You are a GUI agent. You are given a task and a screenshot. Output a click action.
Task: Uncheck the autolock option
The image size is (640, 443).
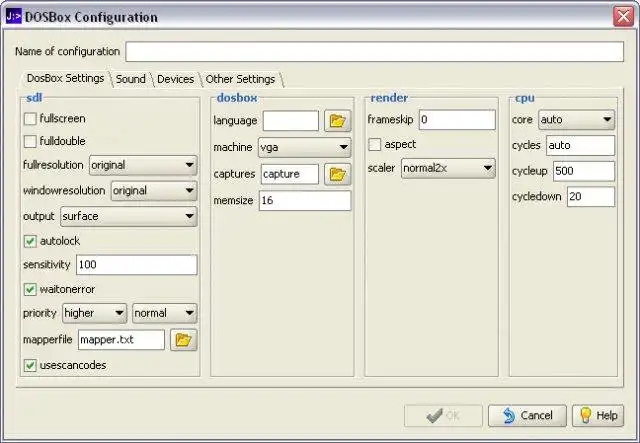pos(30,241)
